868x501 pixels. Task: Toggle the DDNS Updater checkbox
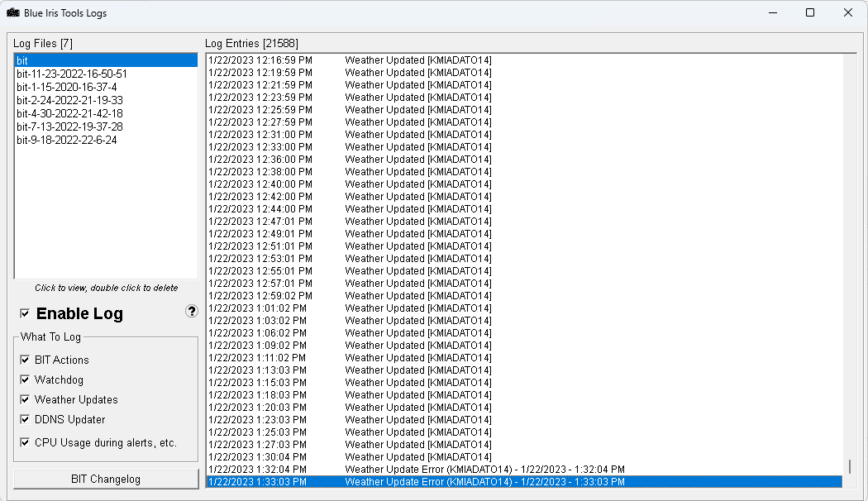(x=25, y=420)
